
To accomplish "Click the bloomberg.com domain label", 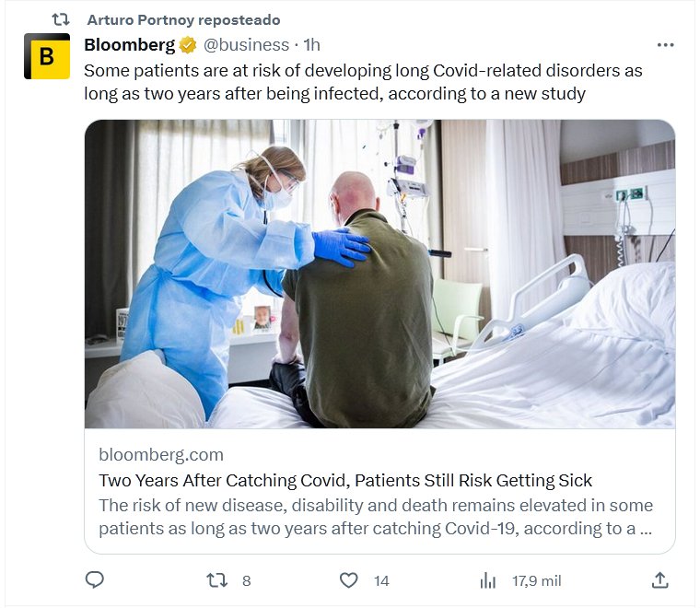I will tap(161, 454).
